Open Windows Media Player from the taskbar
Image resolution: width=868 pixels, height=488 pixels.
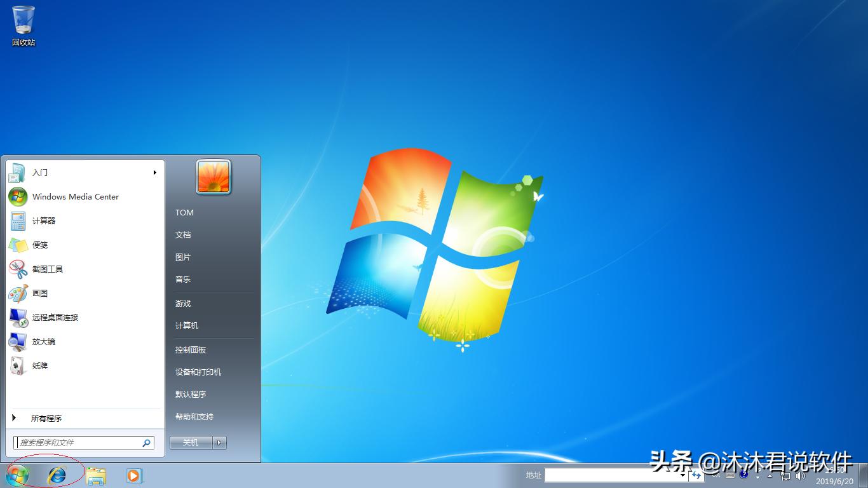134,475
